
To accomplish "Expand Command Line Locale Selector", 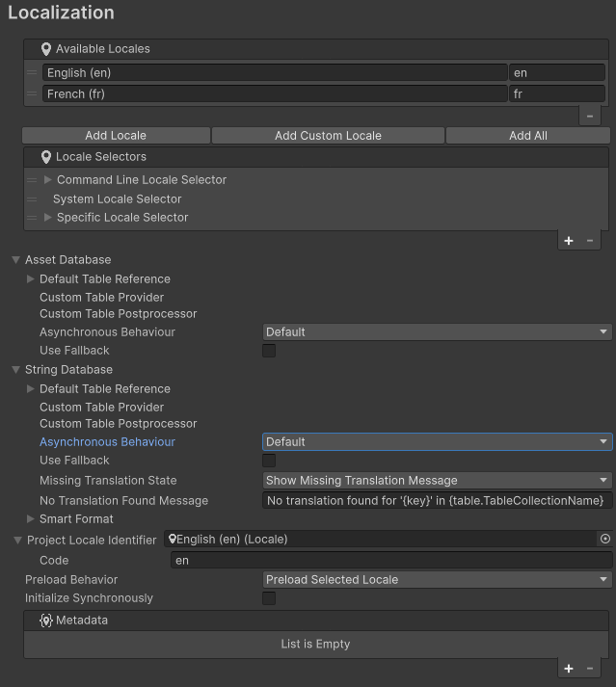I will (x=48, y=180).
